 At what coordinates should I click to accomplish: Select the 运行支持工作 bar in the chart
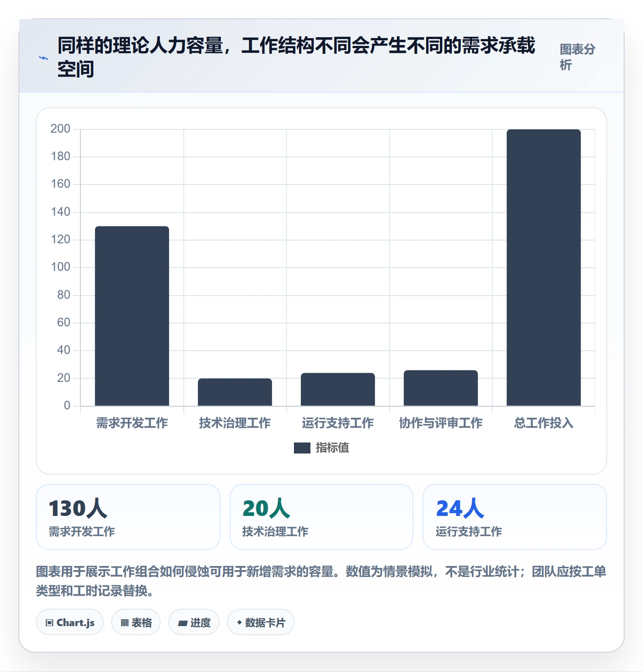(x=338, y=389)
